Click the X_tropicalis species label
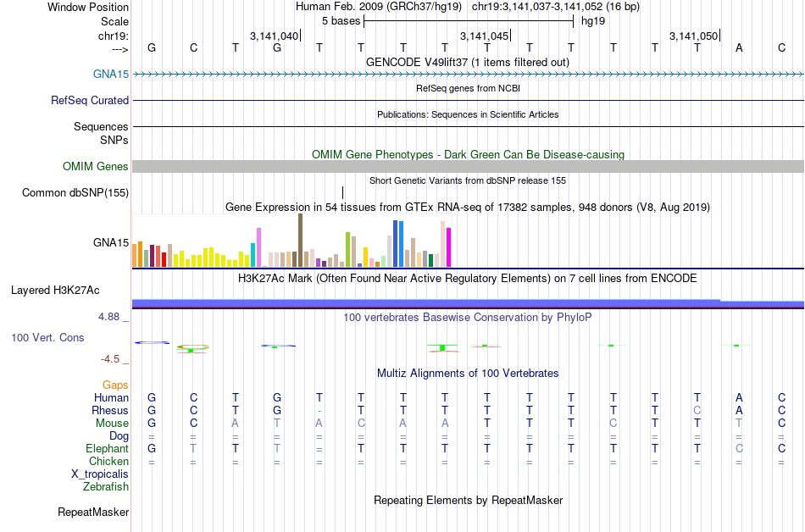 pos(100,474)
